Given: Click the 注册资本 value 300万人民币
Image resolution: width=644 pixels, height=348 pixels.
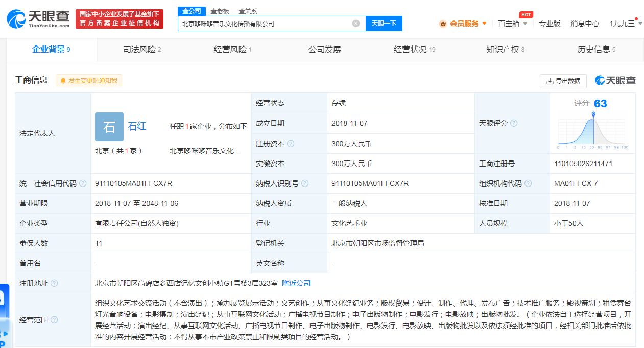Looking at the screenshot, I should tap(351, 144).
